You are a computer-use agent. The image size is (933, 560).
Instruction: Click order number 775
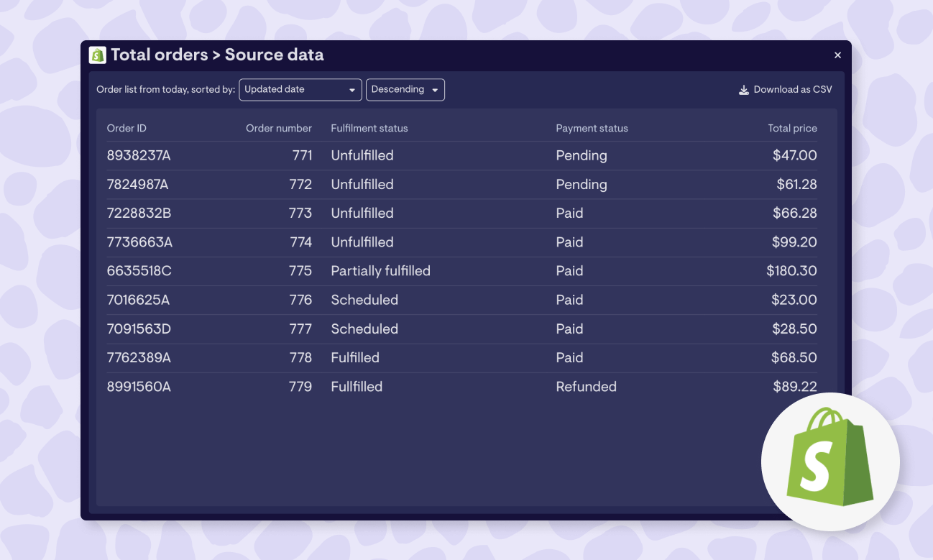click(x=300, y=271)
